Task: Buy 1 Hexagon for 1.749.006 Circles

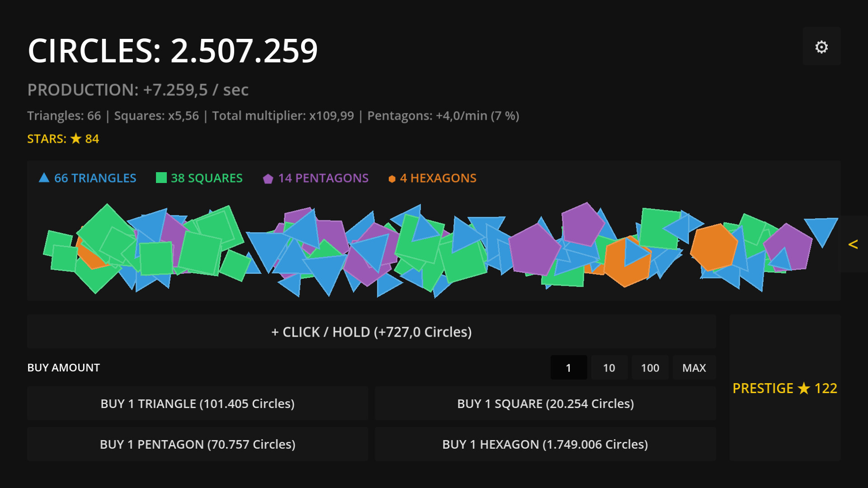Action: [545, 444]
